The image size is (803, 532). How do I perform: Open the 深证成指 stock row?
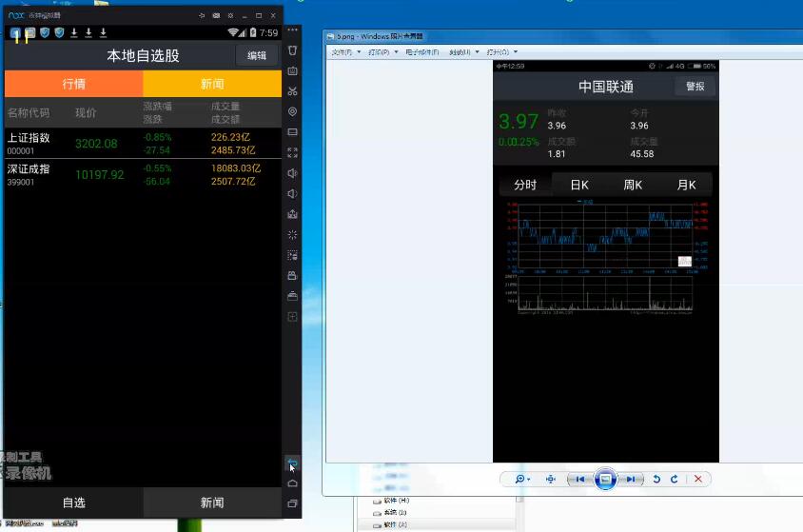point(143,174)
